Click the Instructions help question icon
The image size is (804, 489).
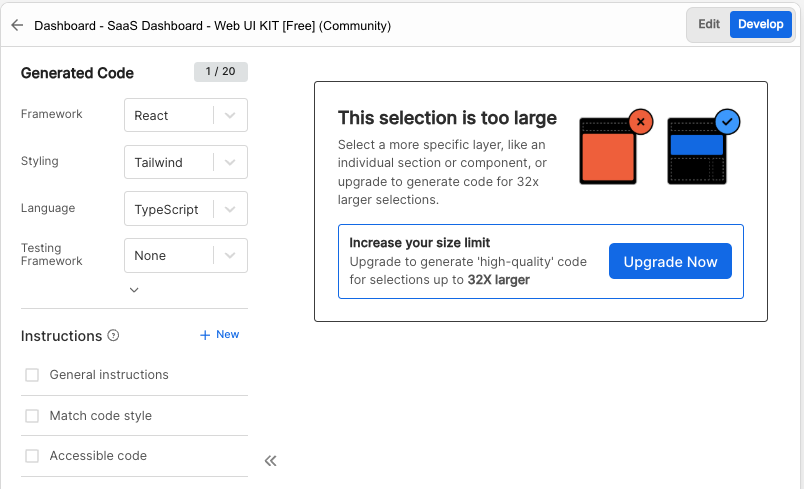coord(113,336)
